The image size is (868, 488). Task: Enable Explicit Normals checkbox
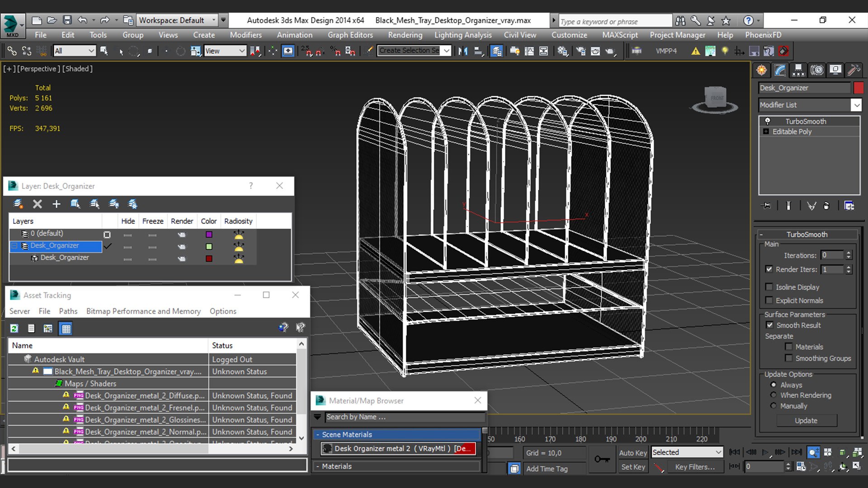point(769,300)
